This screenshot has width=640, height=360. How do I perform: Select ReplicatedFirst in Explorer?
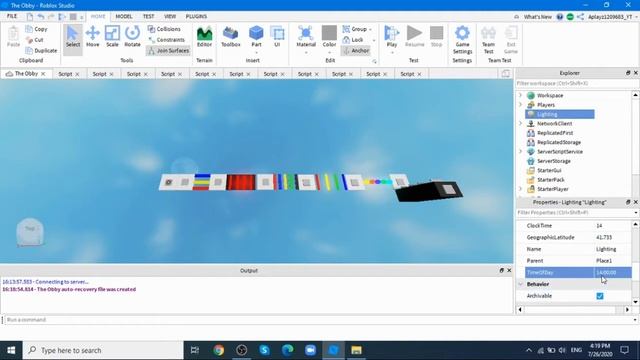[x=555, y=133]
